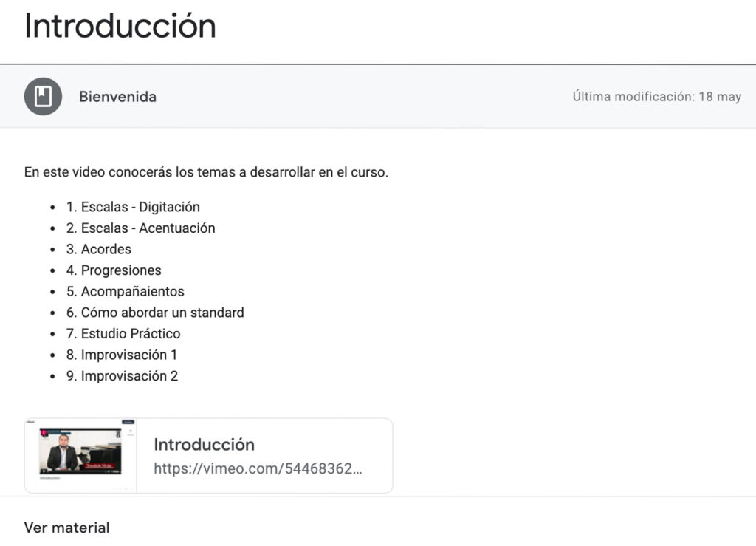Open the Bienvenida material title

tap(117, 97)
